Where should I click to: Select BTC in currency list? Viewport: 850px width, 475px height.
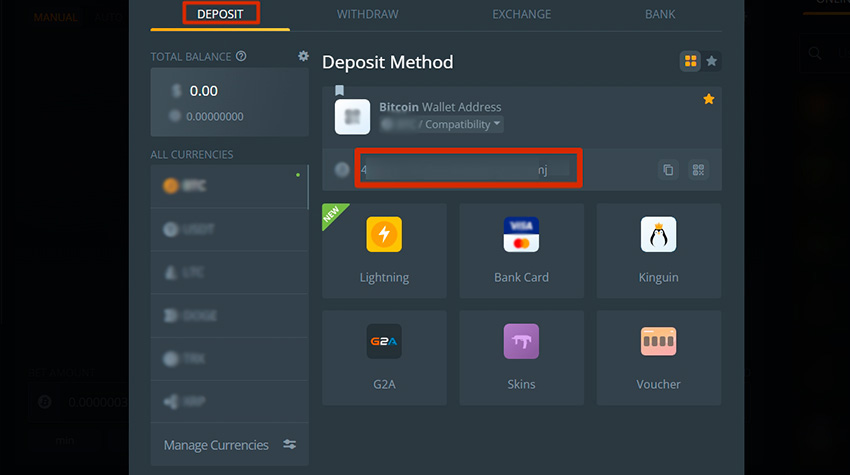[229, 186]
